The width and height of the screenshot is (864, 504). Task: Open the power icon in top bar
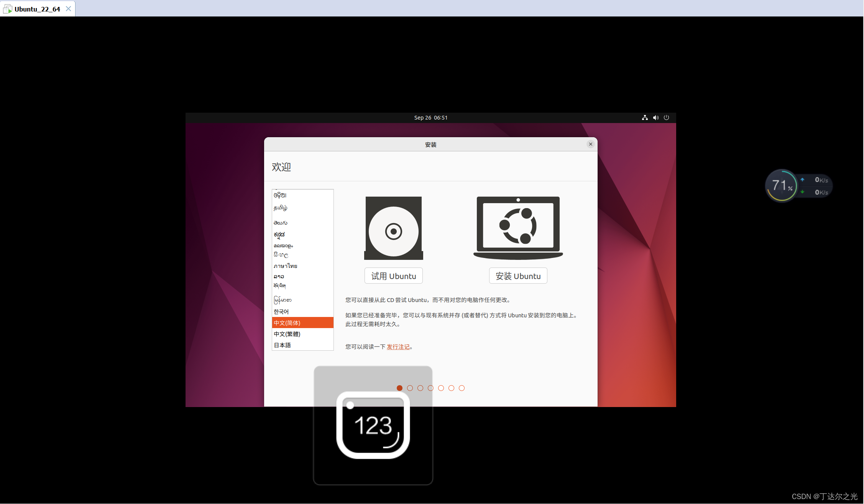pos(666,118)
